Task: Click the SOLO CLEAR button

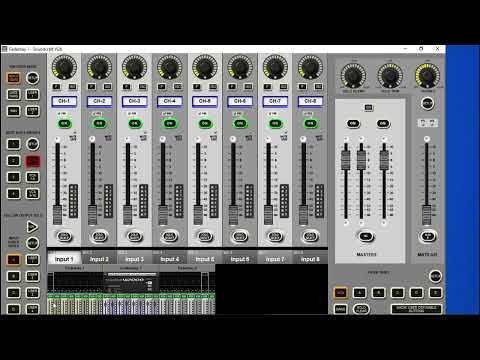Action: 361,309
